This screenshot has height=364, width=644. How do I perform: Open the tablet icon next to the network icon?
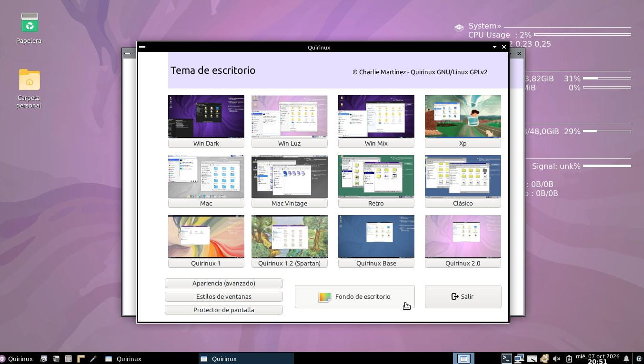pos(532,359)
